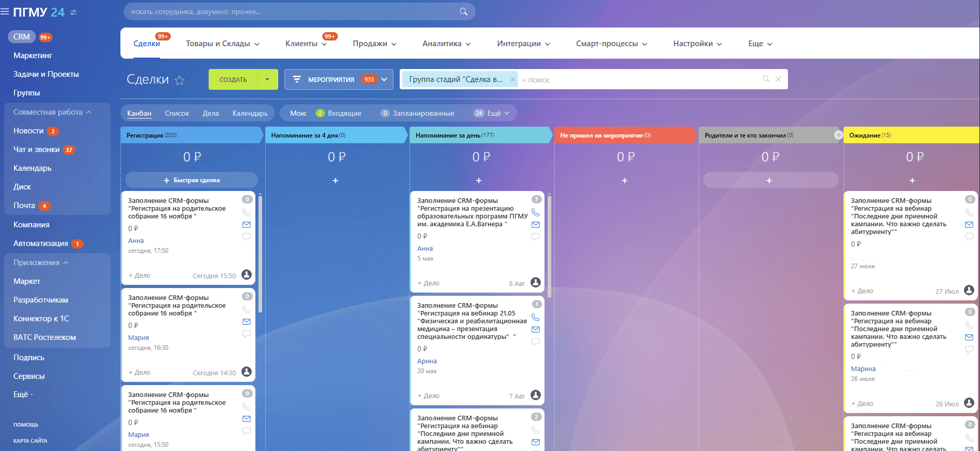980x451 pixels.
Task: Click the Регистрация column scrollbar
Action: [x=260, y=253]
